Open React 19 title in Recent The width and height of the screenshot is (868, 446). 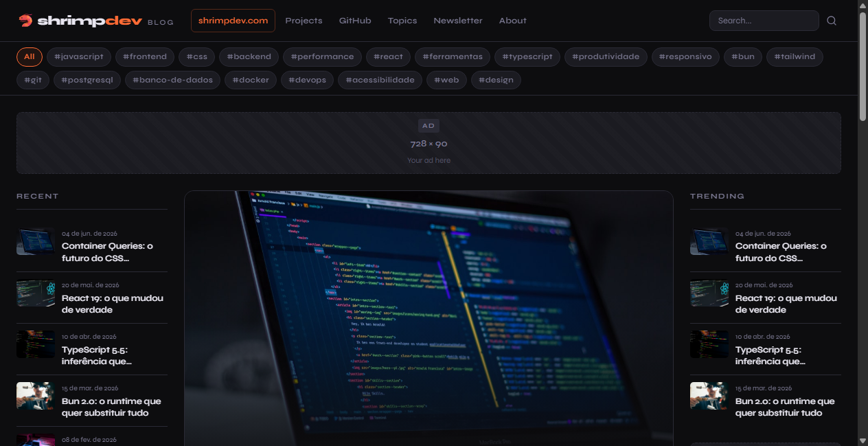(113, 304)
